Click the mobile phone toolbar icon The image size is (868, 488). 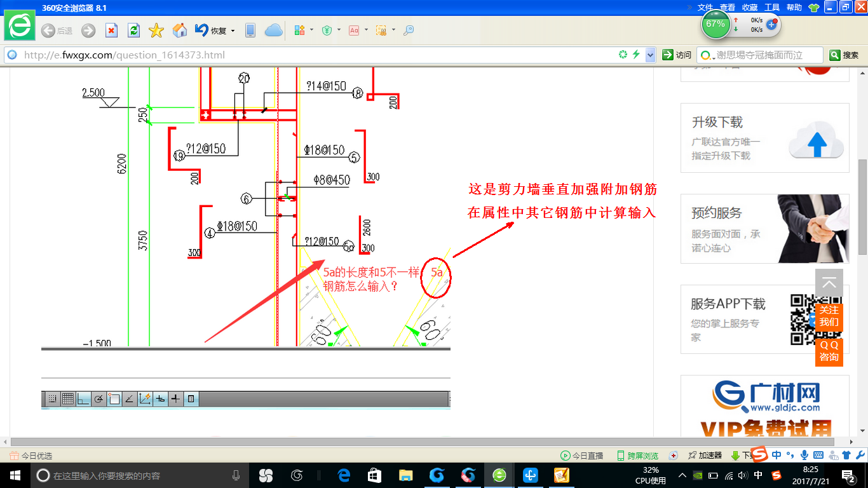point(250,30)
